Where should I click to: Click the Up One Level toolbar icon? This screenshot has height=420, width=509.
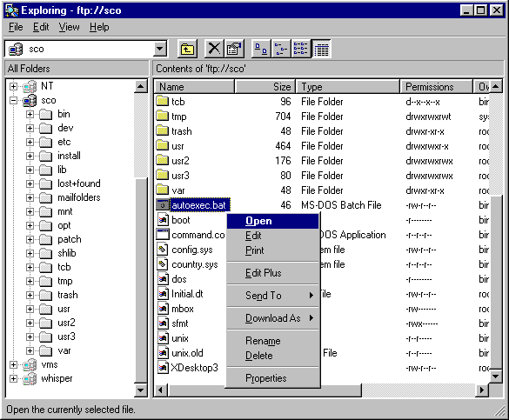tap(187, 49)
